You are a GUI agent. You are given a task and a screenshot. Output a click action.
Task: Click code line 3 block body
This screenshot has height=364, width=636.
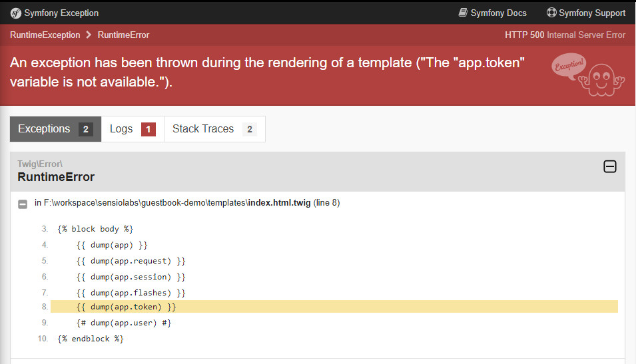[95, 229]
